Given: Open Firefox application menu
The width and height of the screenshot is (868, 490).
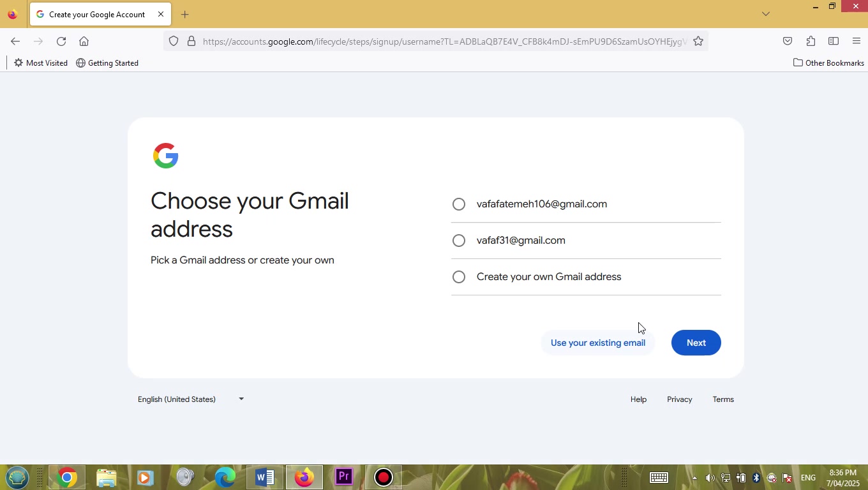Looking at the screenshot, I should point(857,41).
